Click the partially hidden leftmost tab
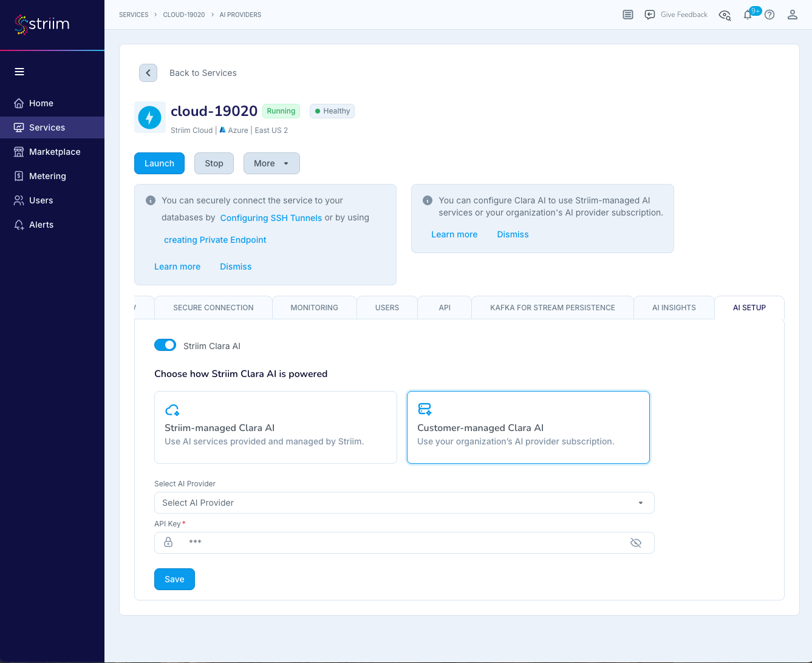812x663 pixels. tap(144, 308)
